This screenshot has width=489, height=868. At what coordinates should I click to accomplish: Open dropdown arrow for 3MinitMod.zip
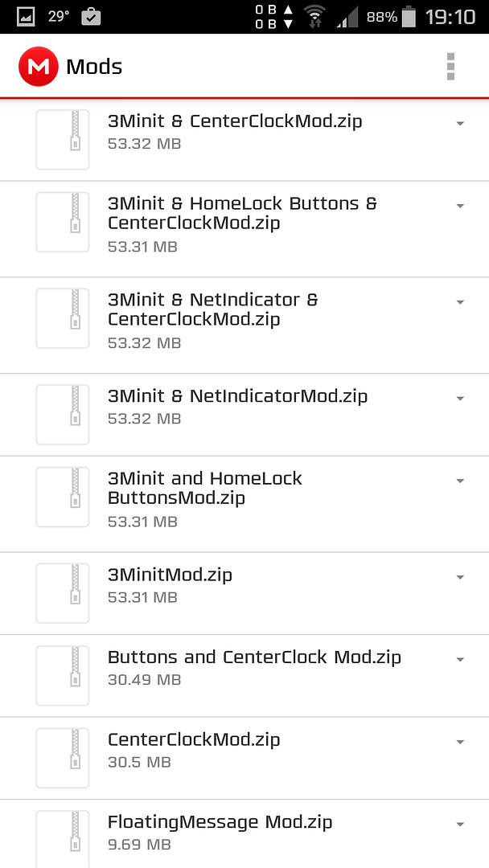click(x=460, y=577)
